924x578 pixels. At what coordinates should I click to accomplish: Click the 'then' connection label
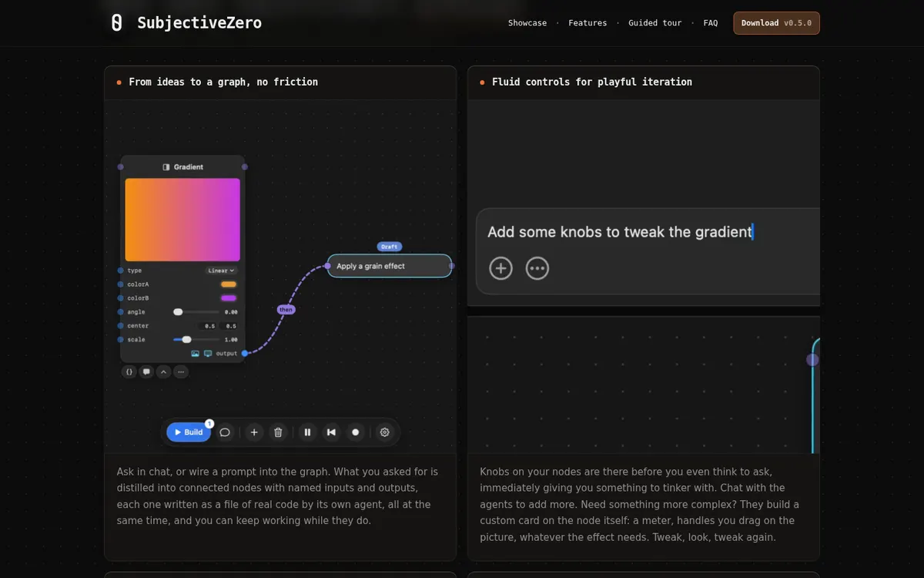tap(286, 310)
